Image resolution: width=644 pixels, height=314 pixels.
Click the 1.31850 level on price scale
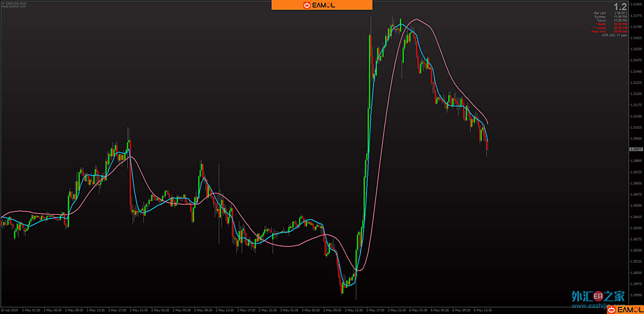coord(636,4)
